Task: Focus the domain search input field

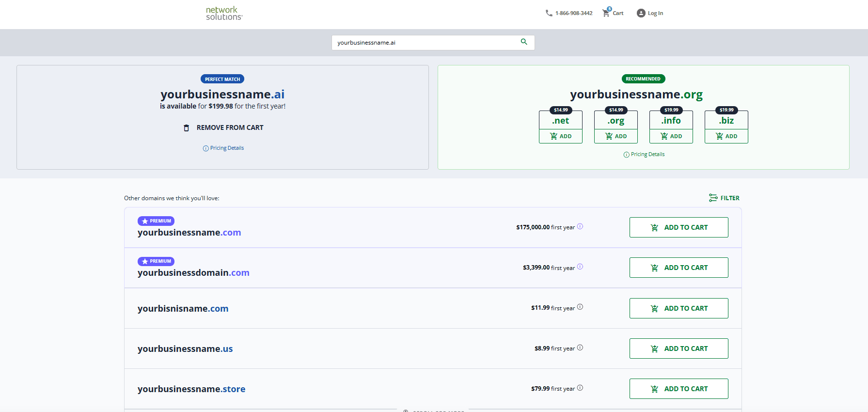Action: tap(426, 43)
